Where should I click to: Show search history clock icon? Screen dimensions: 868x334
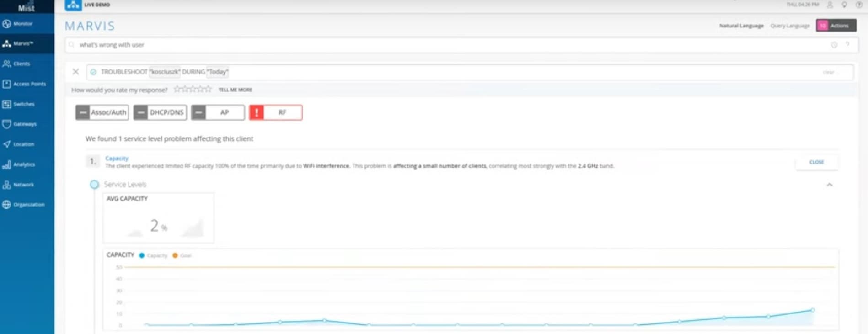(834, 45)
